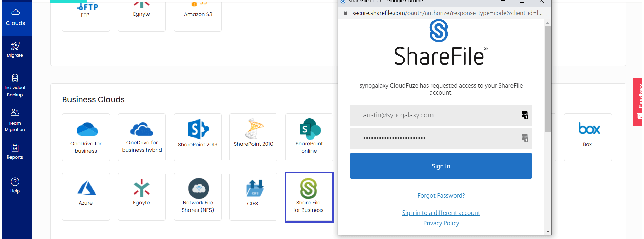Choose the Azure cloud card
Image resolution: width=644 pixels, height=239 pixels.
pyautogui.click(x=86, y=197)
